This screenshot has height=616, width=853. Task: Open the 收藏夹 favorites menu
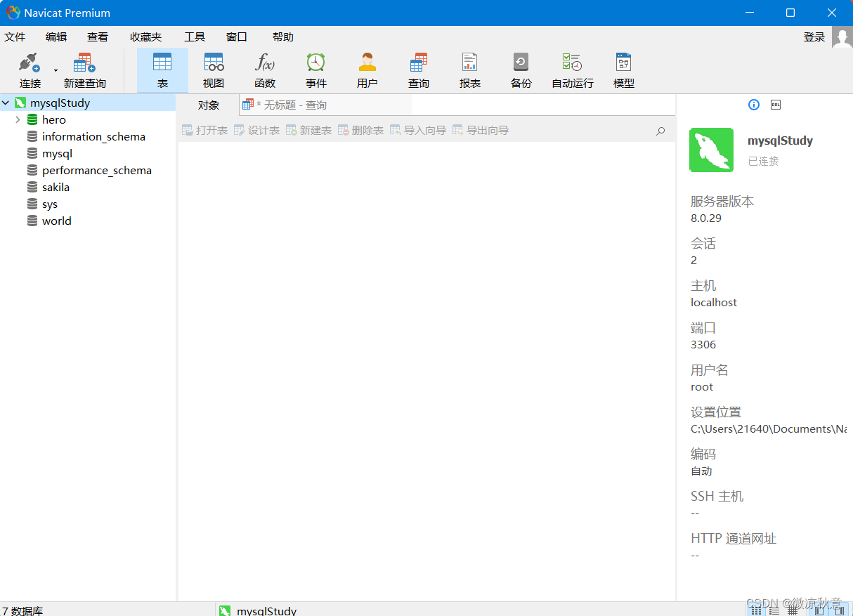(145, 37)
